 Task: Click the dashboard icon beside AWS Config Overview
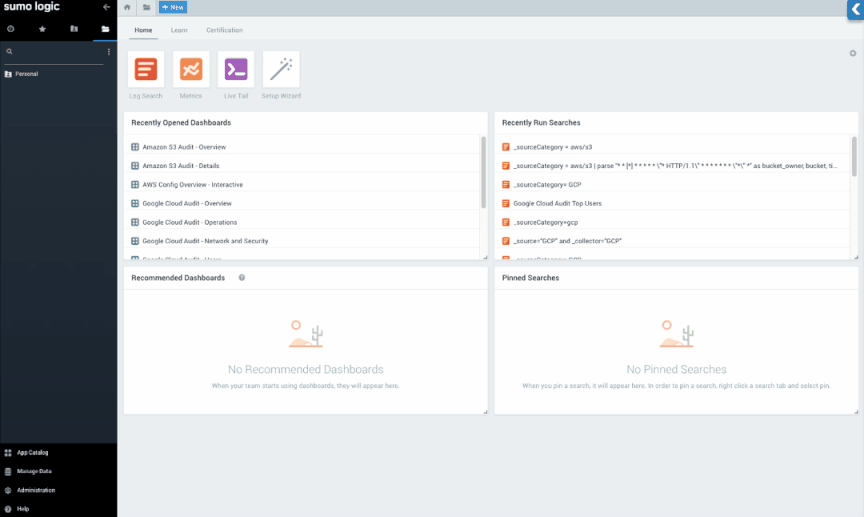click(x=134, y=185)
